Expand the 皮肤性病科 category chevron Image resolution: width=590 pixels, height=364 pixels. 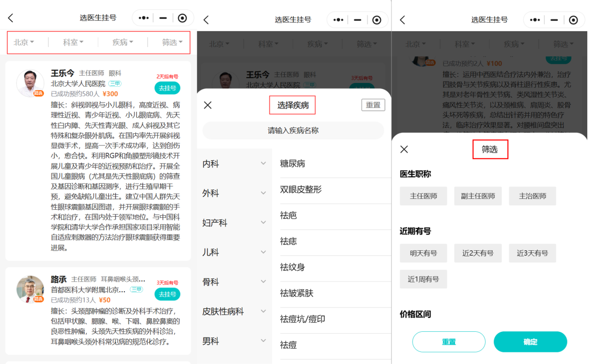[263, 311]
